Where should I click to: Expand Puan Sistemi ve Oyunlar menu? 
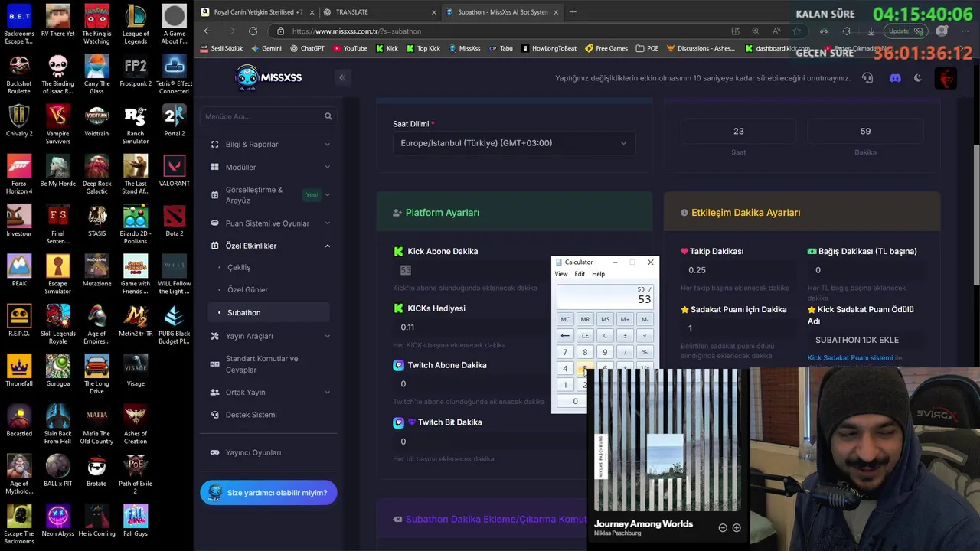point(269,223)
